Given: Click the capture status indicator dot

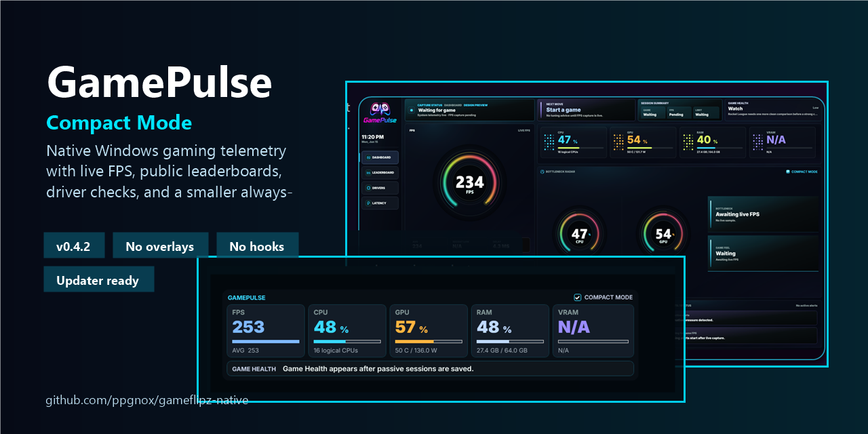Looking at the screenshot, I should pos(412,109).
